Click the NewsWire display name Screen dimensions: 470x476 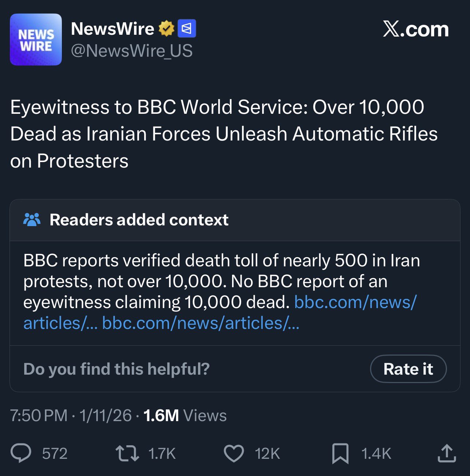tap(112, 29)
